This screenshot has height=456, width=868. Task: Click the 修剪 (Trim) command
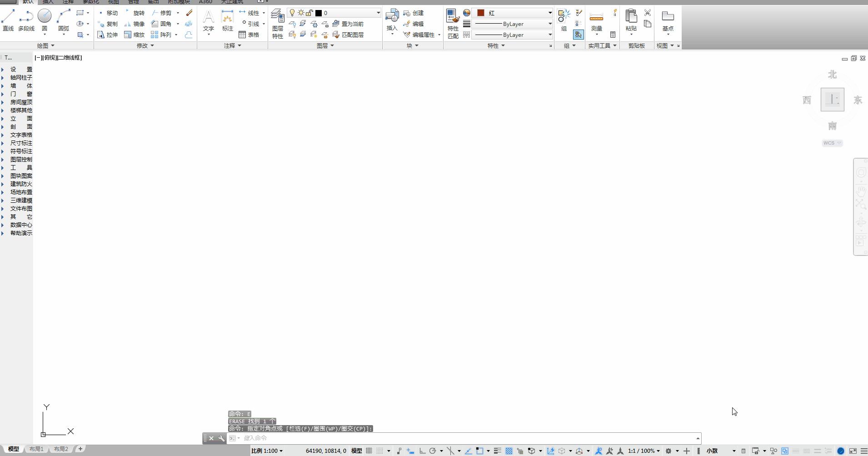pos(162,13)
